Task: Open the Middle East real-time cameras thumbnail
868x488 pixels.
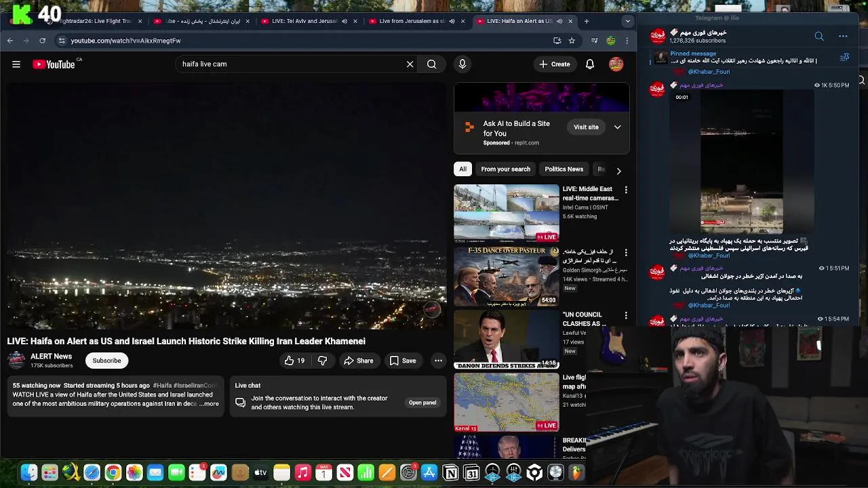Action: pyautogui.click(x=506, y=213)
